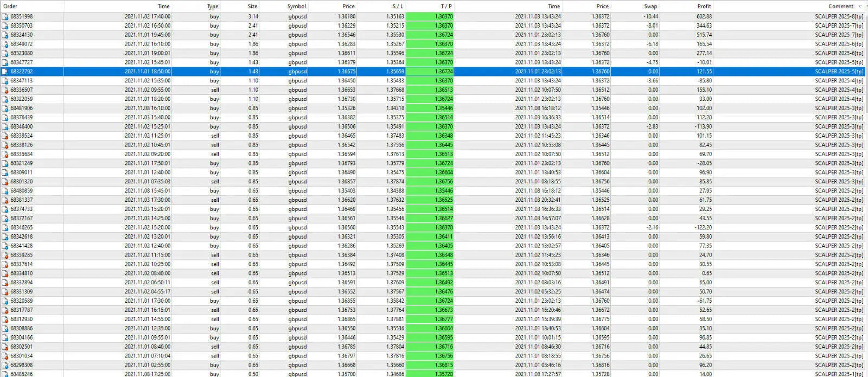
Task: Click the order icon beside 68350703
Action: click(x=5, y=25)
